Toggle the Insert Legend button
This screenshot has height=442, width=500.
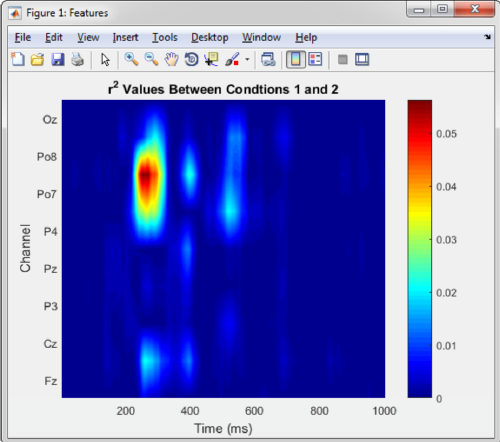tap(315, 60)
